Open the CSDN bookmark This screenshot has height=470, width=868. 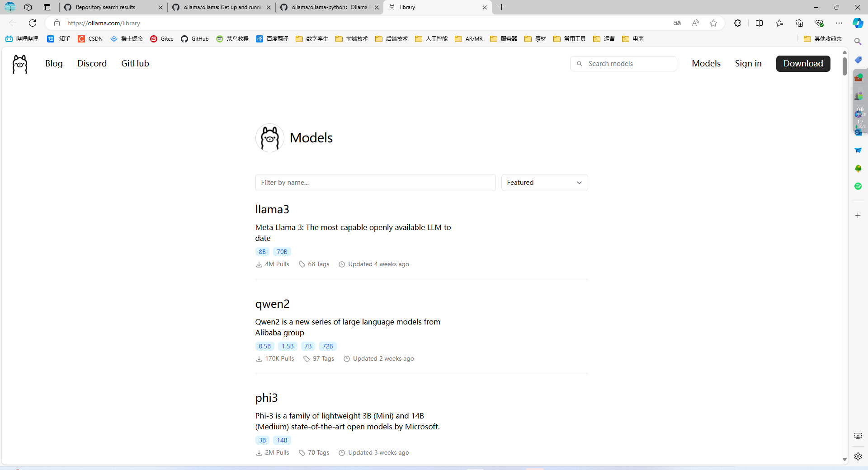(90, 39)
